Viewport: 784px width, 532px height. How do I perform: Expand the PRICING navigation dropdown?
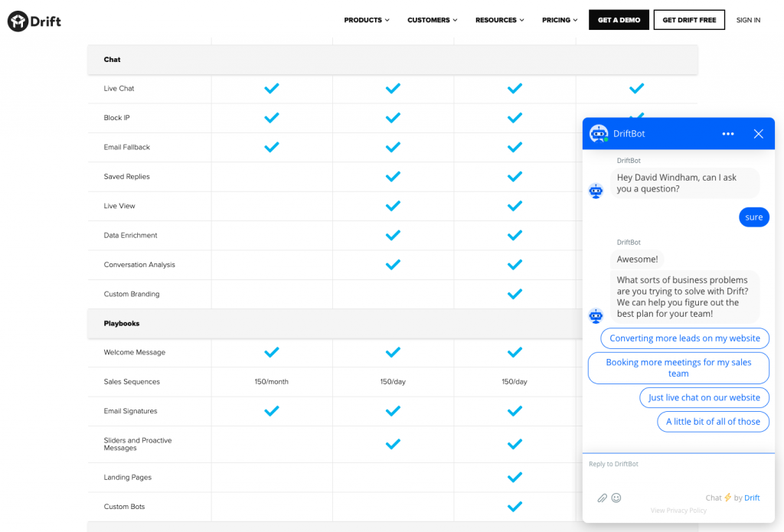coord(560,20)
